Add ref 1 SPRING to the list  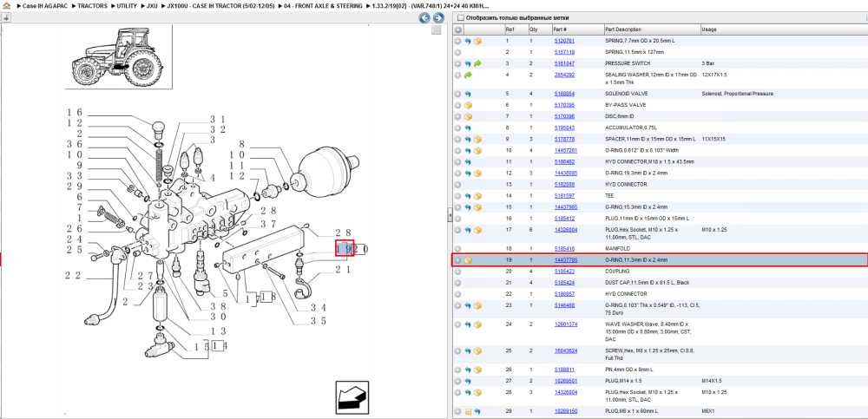(457, 41)
